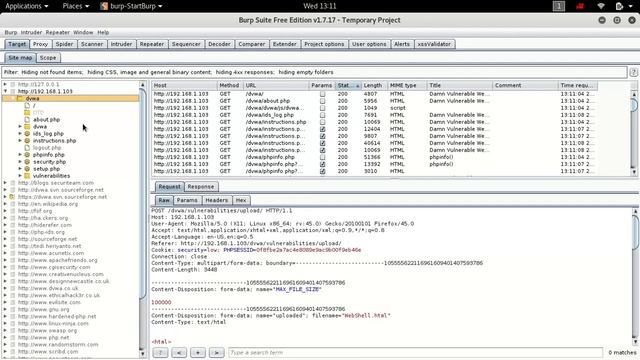Viewport: 640px width, 360px height.
Task: Click the folder icon of highlighted dvwa node
Action: pyautogui.click(x=20, y=98)
